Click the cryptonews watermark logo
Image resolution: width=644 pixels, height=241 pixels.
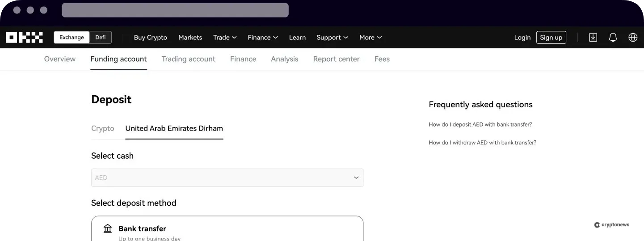[x=612, y=225]
